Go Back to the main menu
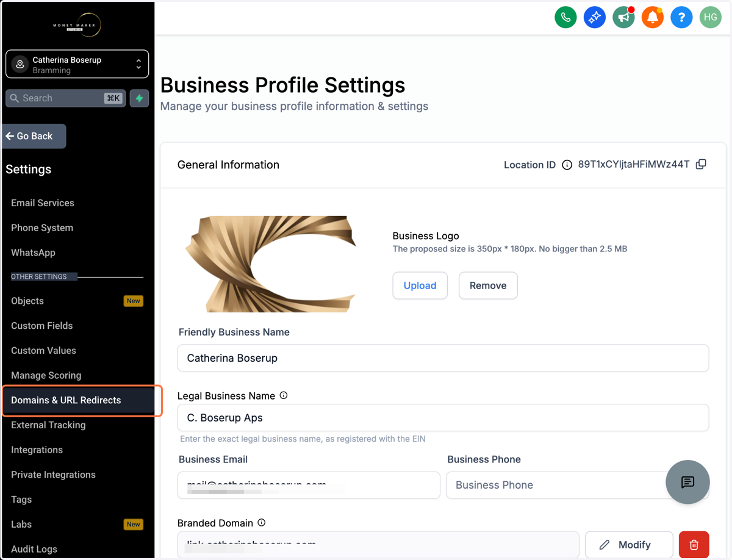Viewport: 732px width, 560px height. point(34,136)
